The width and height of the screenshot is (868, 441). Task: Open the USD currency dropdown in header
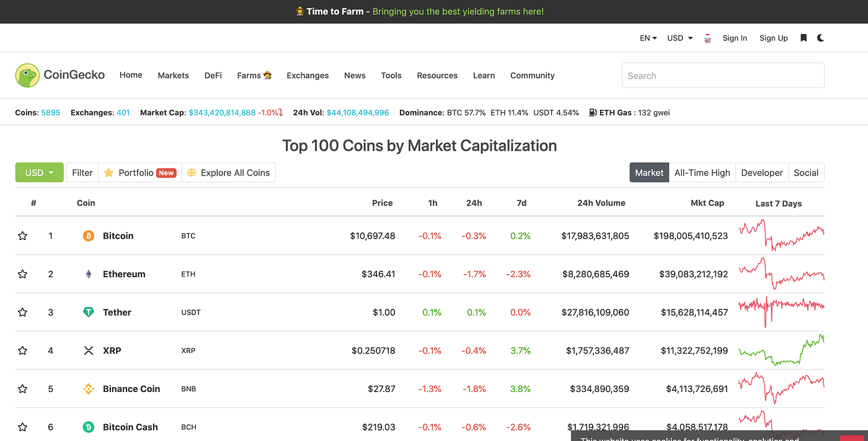point(680,38)
